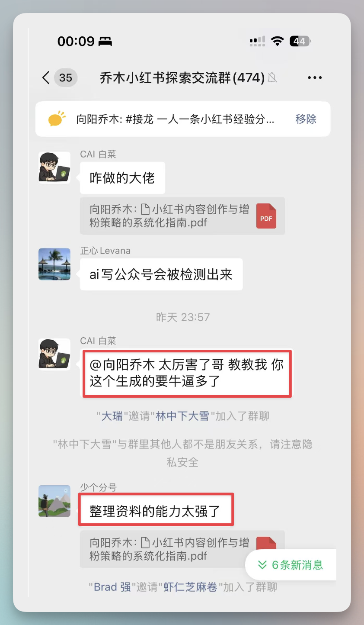Tap CAI 白菜's avatar beside 咋做的大佬
Screen dimensions: 364x625
[x=54, y=168]
